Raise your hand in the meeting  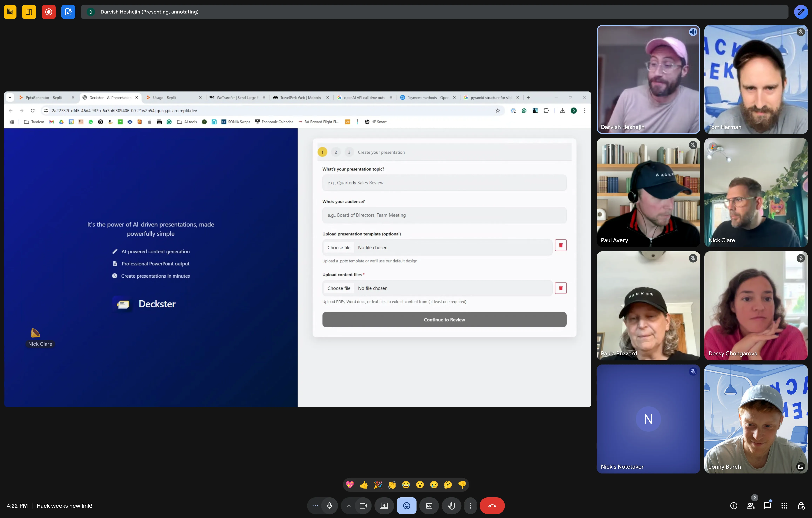[451, 506]
